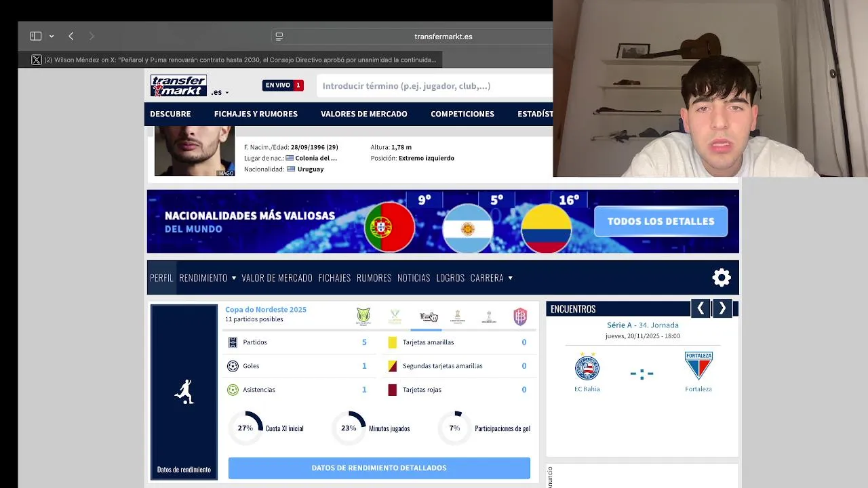Click the Asistencias green ball icon

point(233,390)
